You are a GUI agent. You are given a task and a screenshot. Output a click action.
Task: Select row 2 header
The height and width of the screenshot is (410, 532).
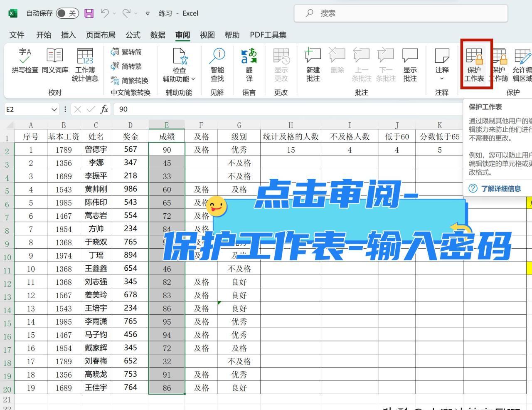(x=7, y=151)
